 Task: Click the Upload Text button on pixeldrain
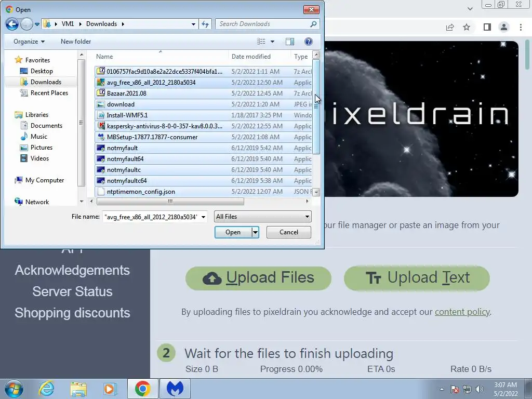(417, 278)
